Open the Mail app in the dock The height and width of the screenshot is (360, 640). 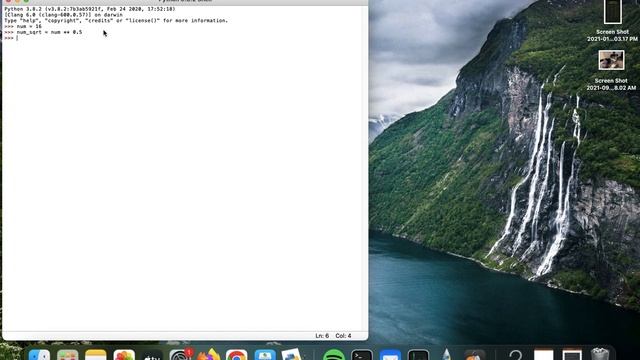[390, 355]
